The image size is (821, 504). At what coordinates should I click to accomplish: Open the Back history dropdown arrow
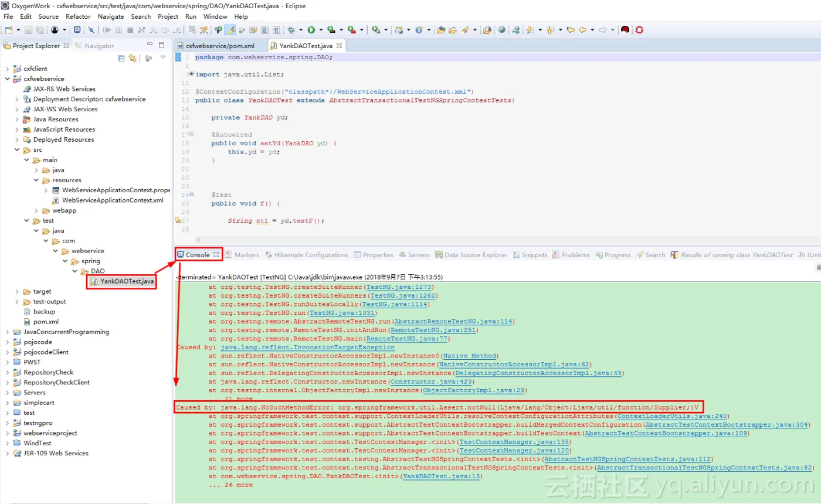592,29
